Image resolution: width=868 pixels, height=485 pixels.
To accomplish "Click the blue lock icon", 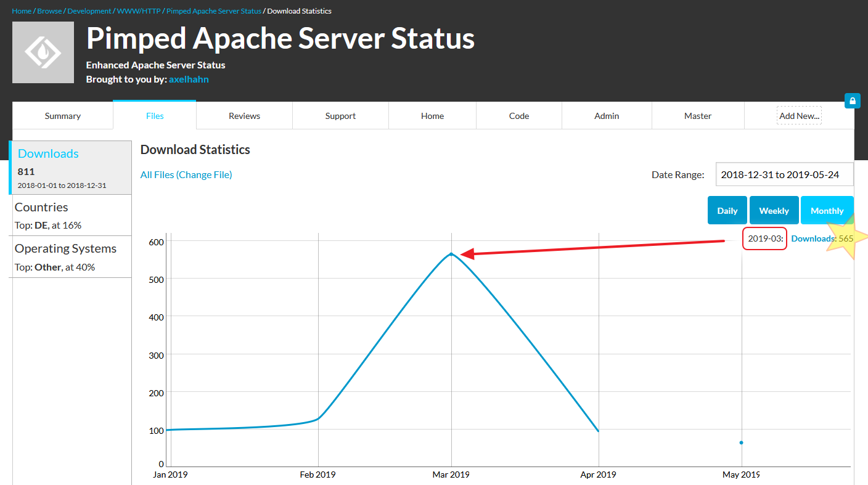I will [x=853, y=100].
